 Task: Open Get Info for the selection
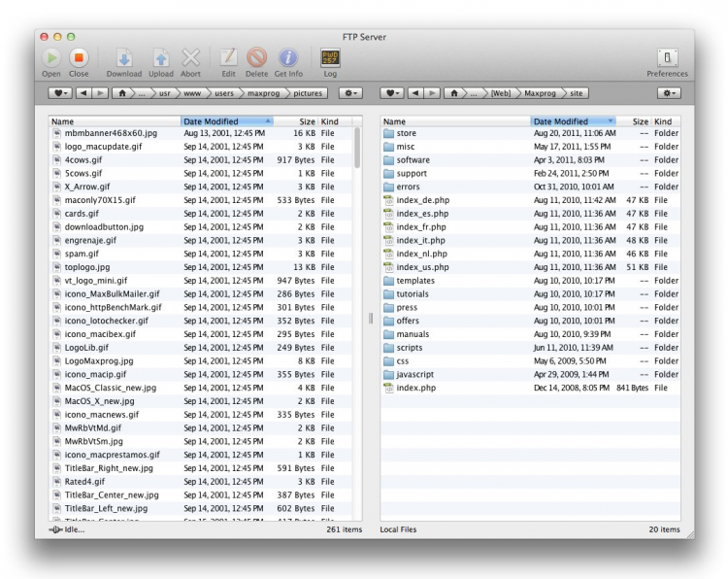288,58
